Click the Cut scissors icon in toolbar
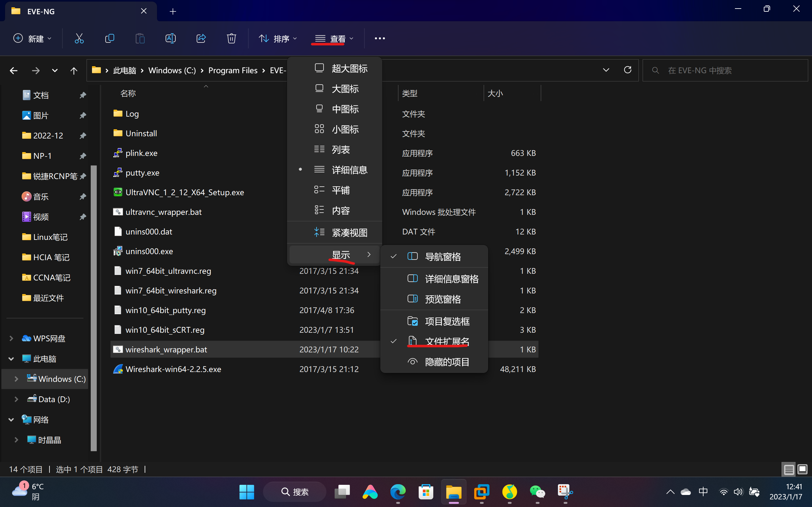This screenshot has height=507, width=812. coord(79,39)
